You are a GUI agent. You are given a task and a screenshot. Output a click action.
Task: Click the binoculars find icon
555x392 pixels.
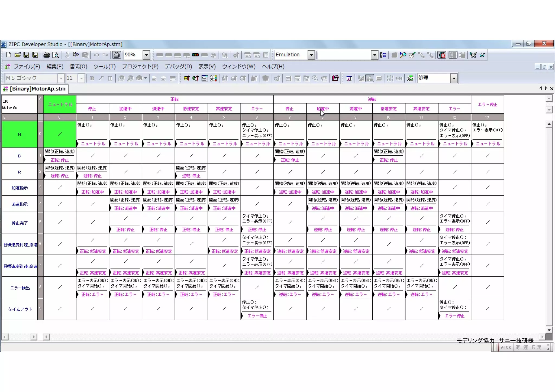coord(482,55)
